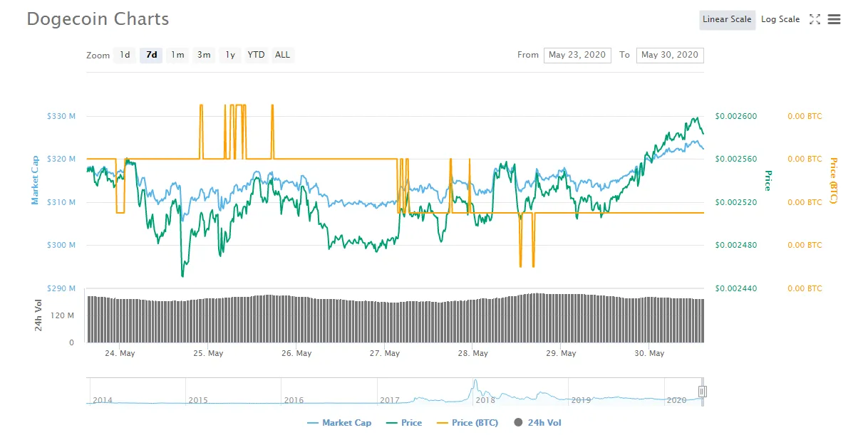The width and height of the screenshot is (868, 435).
Task: Open fullscreen chart view icon
Action: pos(815,19)
